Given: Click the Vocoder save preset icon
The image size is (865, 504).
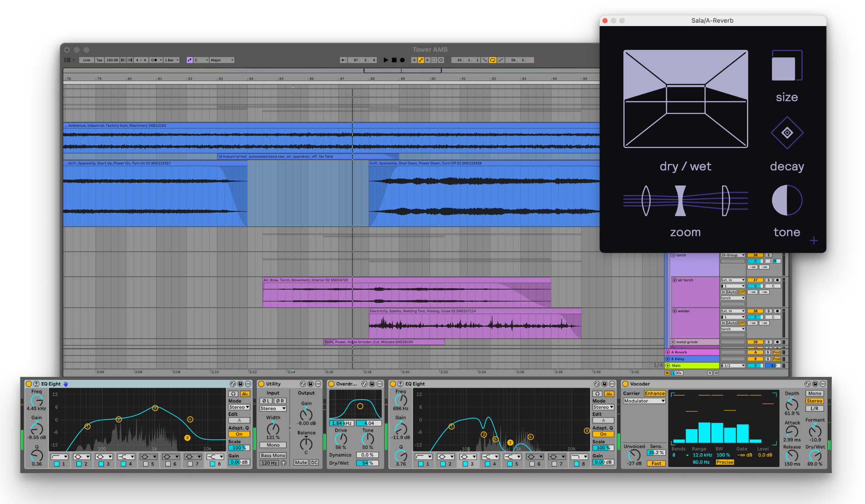Looking at the screenshot, I should 815,384.
